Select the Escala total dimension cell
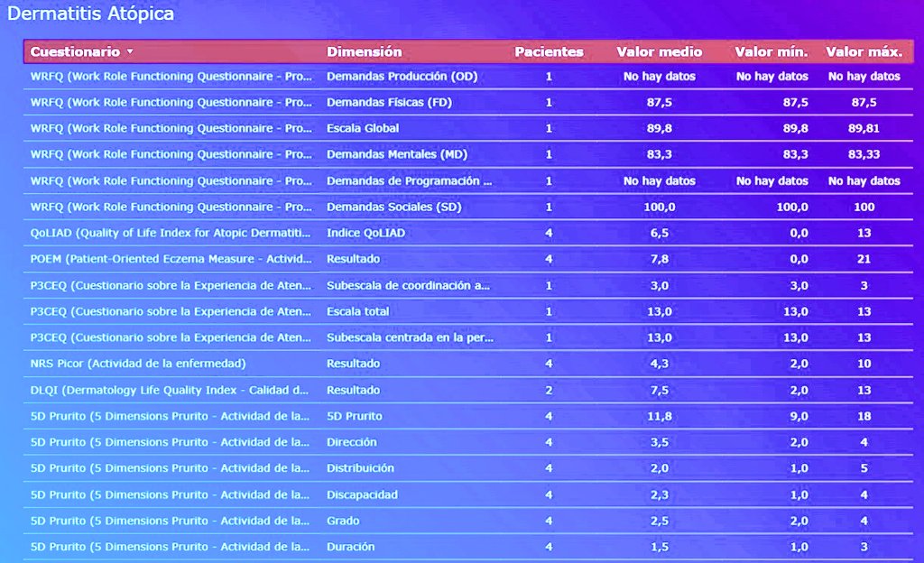The image size is (924, 563). click(x=357, y=311)
